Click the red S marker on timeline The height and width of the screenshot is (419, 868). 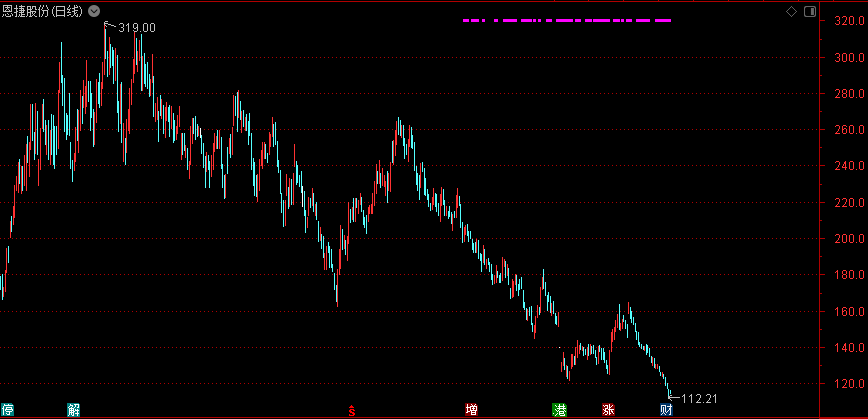coord(351,410)
